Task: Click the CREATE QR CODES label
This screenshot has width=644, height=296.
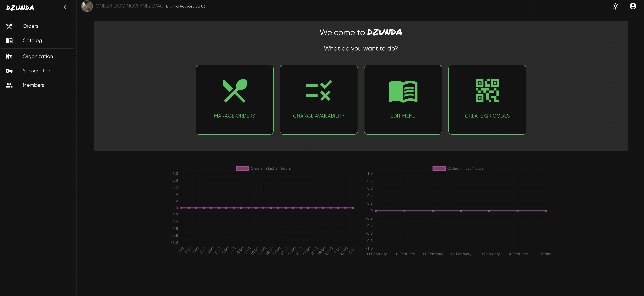Action: [x=487, y=116]
